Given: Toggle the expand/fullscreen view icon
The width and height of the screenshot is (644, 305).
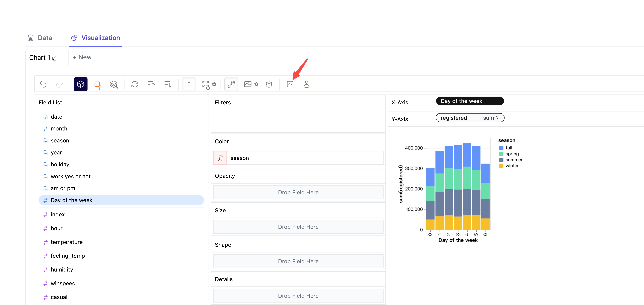Looking at the screenshot, I should click(205, 84).
